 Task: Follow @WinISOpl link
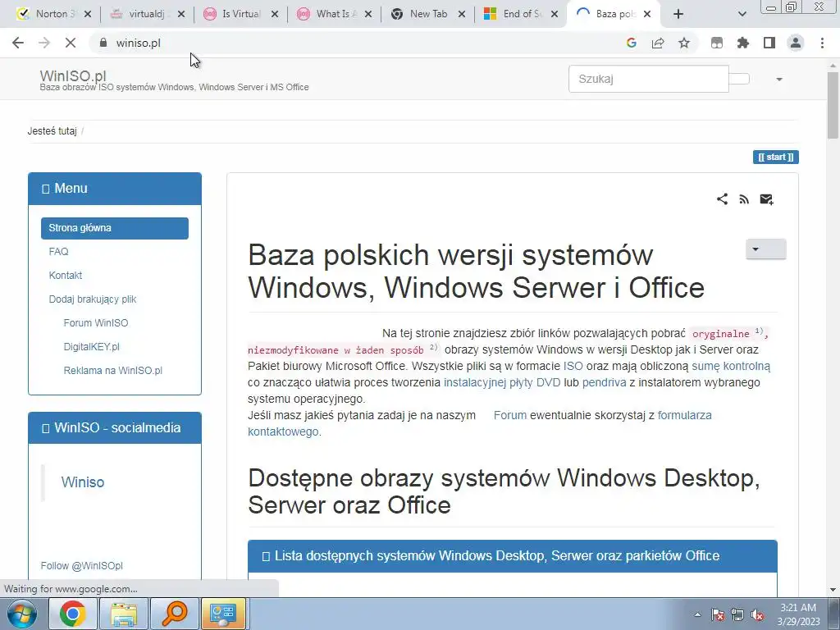coord(81,566)
